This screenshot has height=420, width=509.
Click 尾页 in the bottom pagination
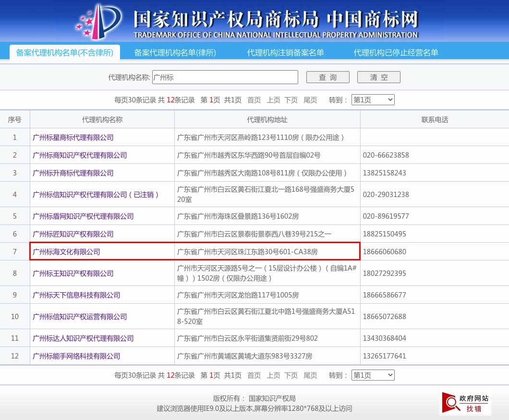310,375
